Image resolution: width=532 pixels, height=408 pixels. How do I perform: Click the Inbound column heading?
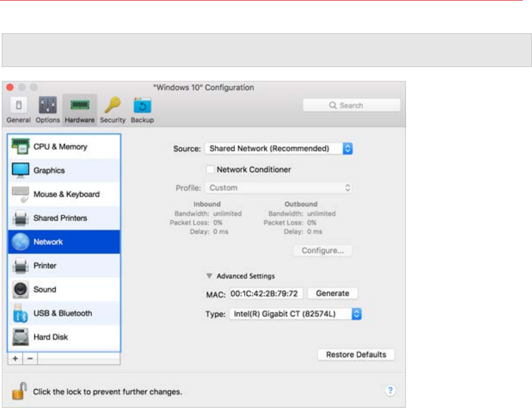[207, 204]
